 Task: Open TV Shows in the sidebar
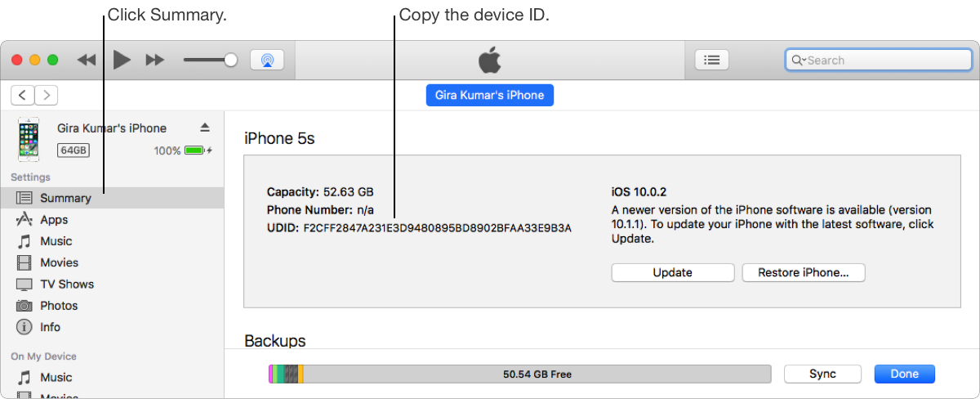tap(67, 284)
